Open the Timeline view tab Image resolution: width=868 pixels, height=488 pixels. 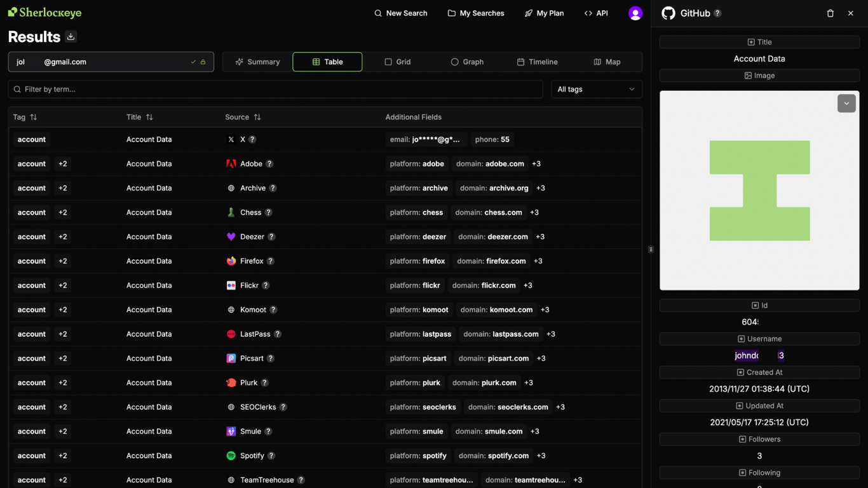click(x=537, y=62)
